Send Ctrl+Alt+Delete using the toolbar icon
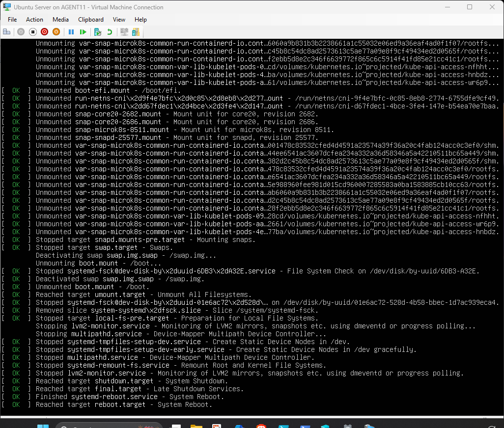504x428 pixels. pyautogui.click(x=7, y=32)
